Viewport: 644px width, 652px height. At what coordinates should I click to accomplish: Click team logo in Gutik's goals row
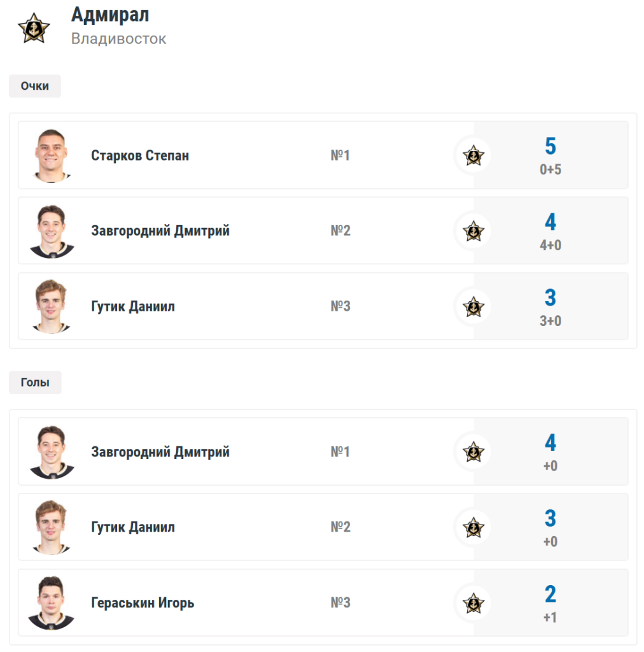pyautogui.click(x=473, y=527)
